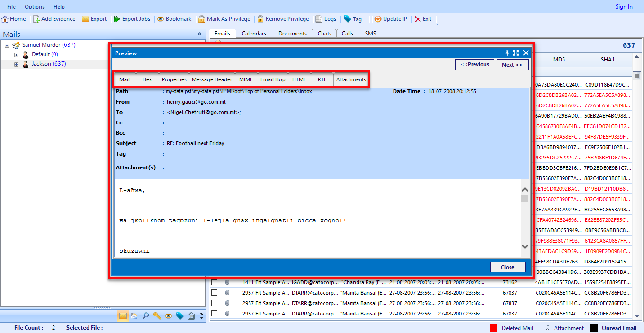Open the HTML tab in Preview
The width and height of the screenshot is (644, 333).
pyautogui.click(x=299, y=79)
